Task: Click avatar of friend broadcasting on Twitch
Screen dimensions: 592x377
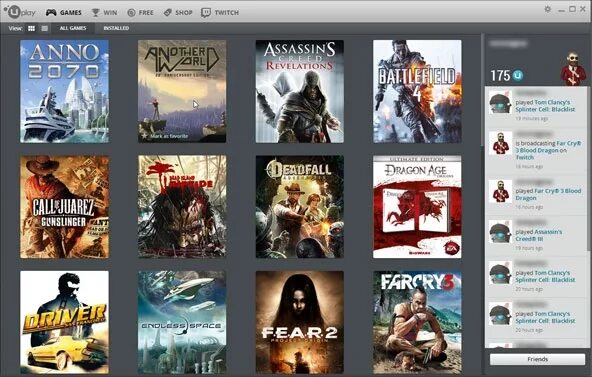Action: tap(500, 143)
